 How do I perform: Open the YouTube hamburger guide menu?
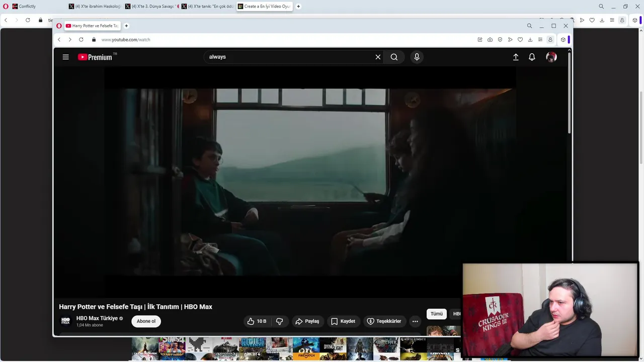coord(65,57)
